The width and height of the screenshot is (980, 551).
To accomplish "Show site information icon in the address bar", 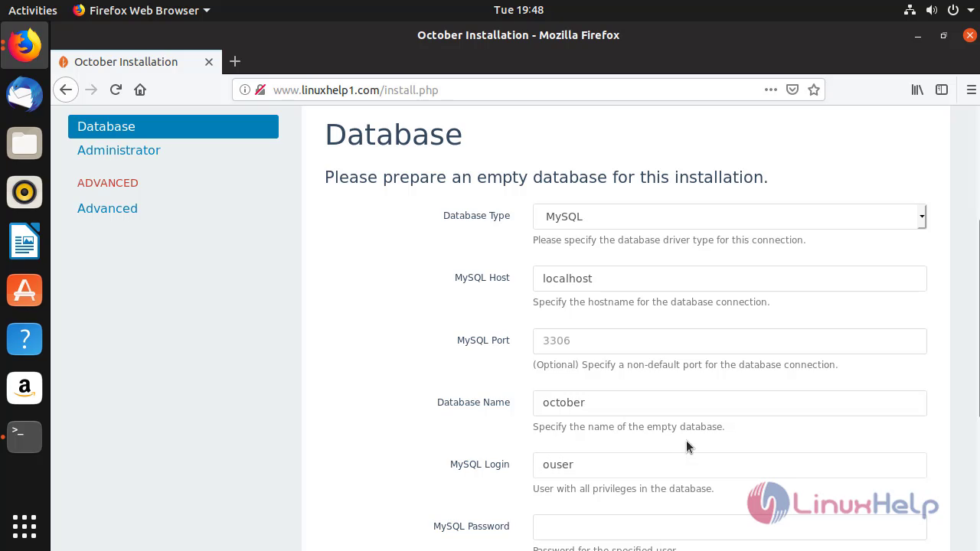I will click(245, 90).
